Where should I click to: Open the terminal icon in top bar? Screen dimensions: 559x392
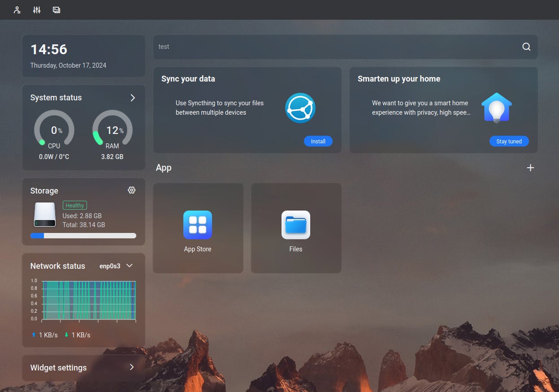click(x=56, y=10)
